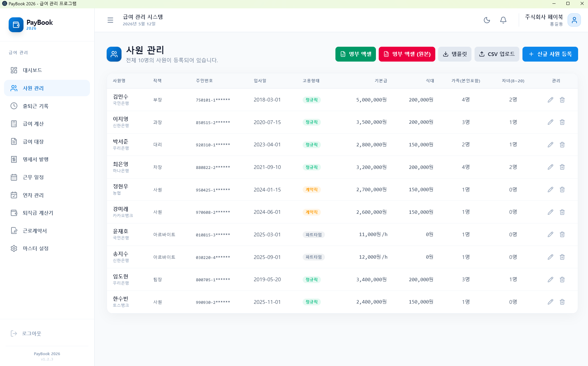Export 명부 엑셀 (원본) red button

(407, 54)
